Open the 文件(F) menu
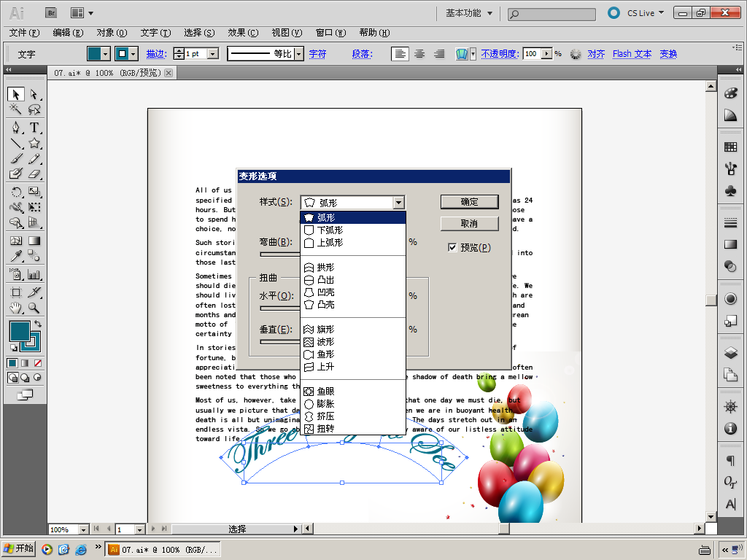 pos(24,32)
